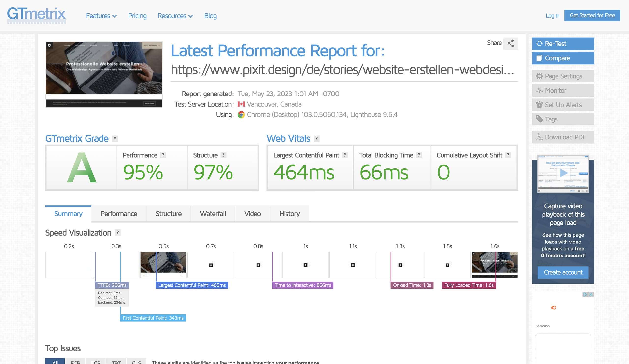Screen dimensions: 629x364
Task: Click Total Blocking Time help icon
Action: pyautogui.click(x=419, y=155)
